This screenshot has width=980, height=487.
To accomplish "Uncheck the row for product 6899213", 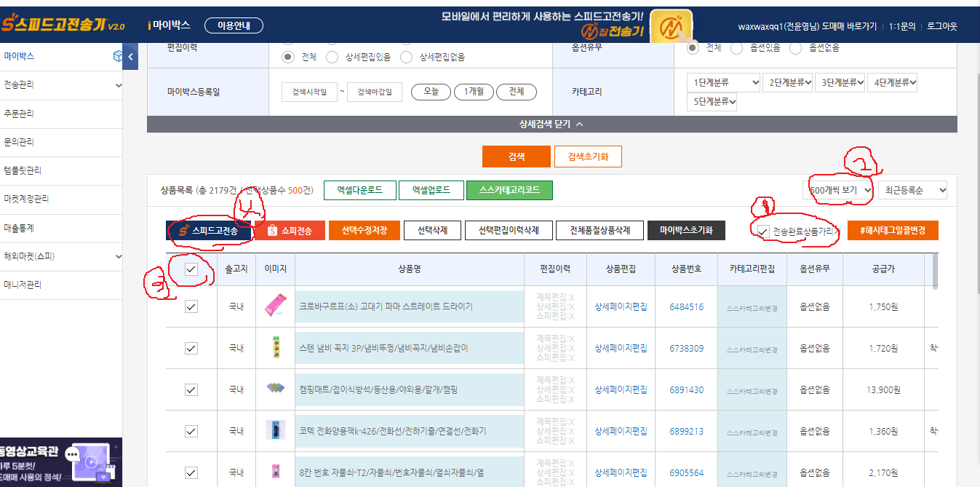I will click(191, 431).
